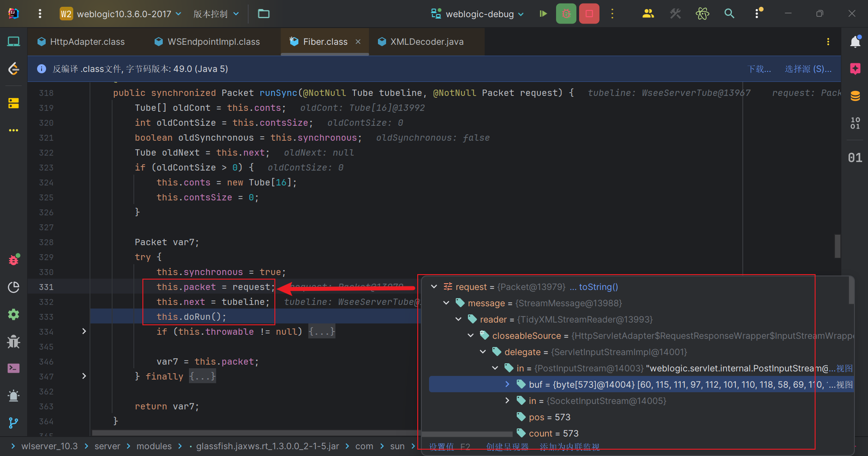The image size is (868, 456).
Task: Open the Project tool window icon
Action: pos(14,42)
